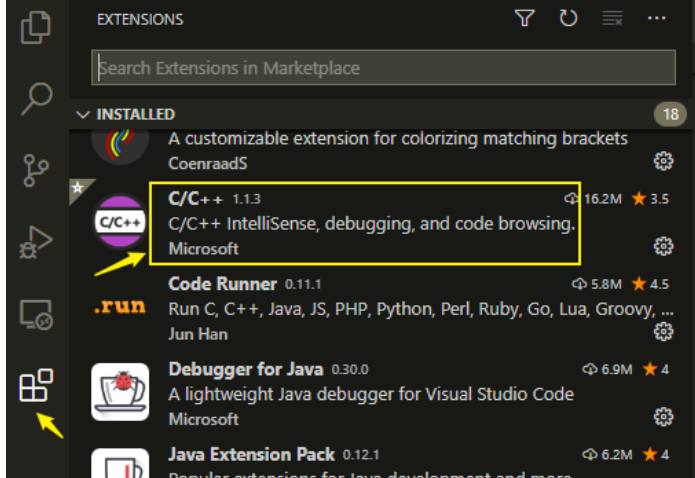Open the Source Control view

coord(36,170)
